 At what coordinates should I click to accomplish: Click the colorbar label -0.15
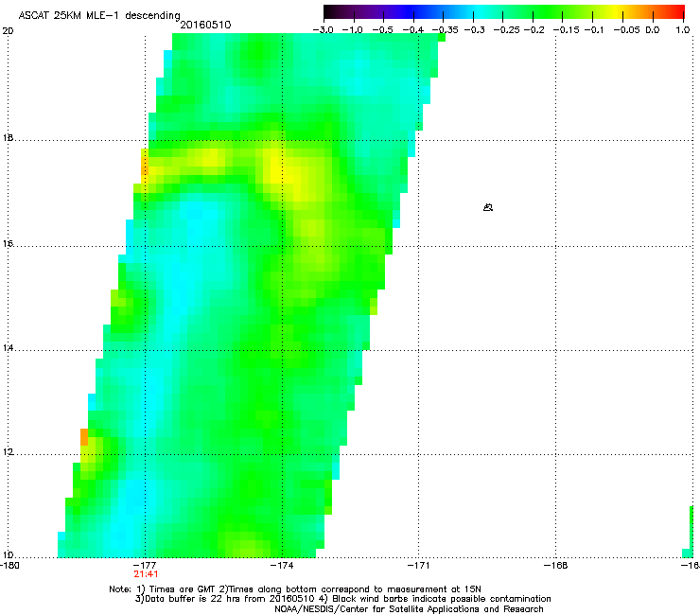566,30
